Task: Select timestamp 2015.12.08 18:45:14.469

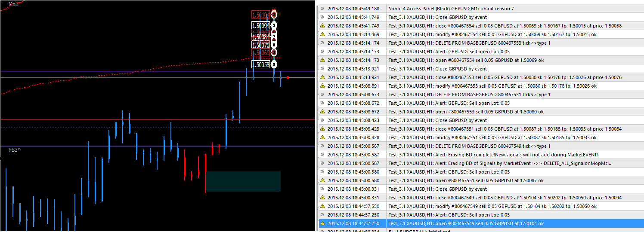Action: click(x=353, y=34)
